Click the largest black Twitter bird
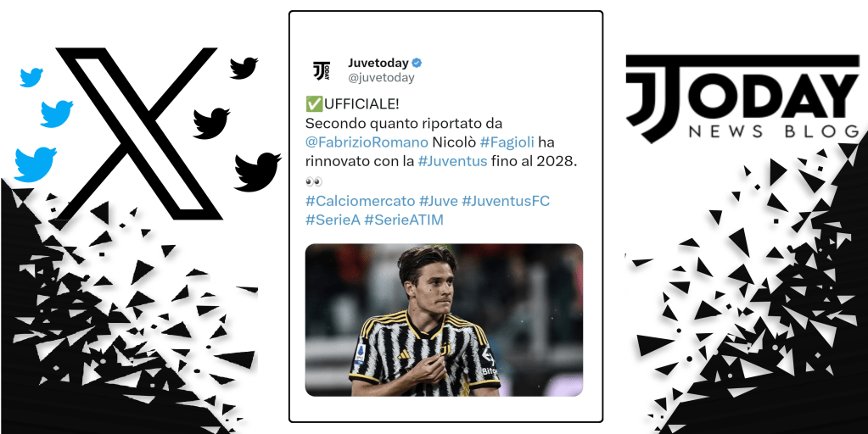Image resolution: width=868 pixels, height=434 pixels. [x=257, y=172]
